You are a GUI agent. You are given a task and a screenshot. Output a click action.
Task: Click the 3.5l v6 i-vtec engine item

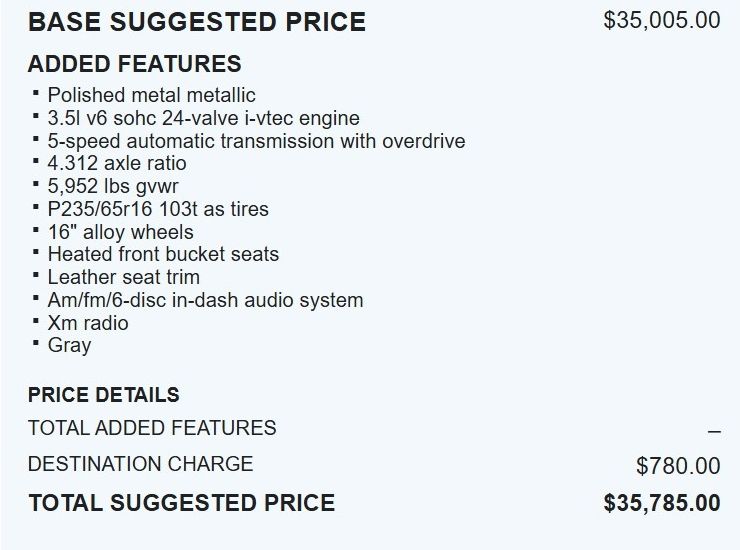[x=203, y=118]
